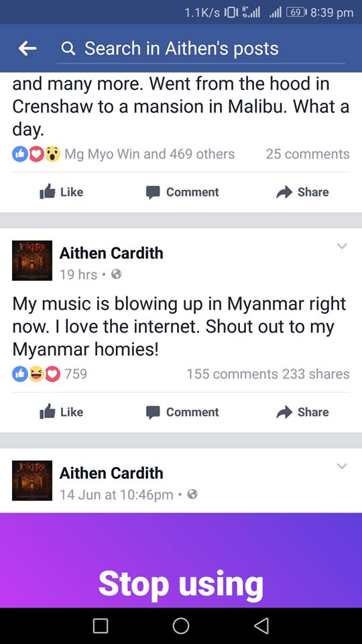Comment on the Crenshaw to Malibu post
Viewport: 362px width, 644px height.
[x=182, y=193]
